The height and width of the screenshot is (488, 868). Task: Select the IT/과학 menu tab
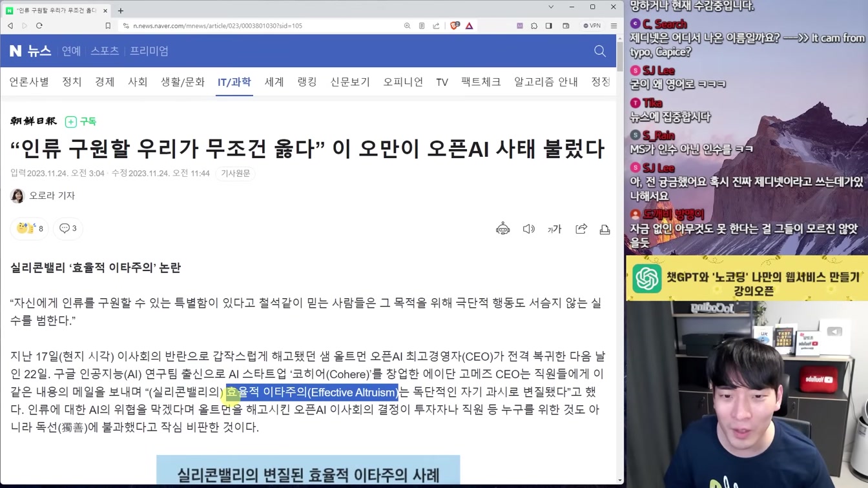[234, 82]
